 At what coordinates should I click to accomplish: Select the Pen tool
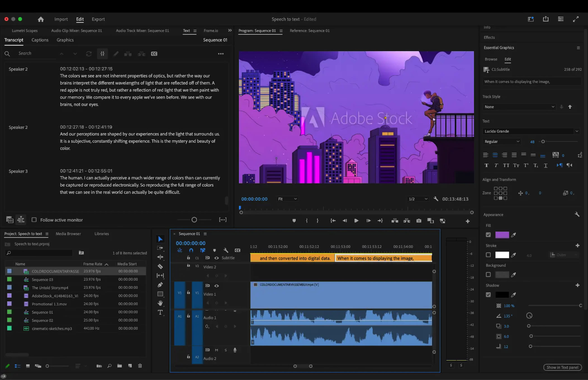160,285
